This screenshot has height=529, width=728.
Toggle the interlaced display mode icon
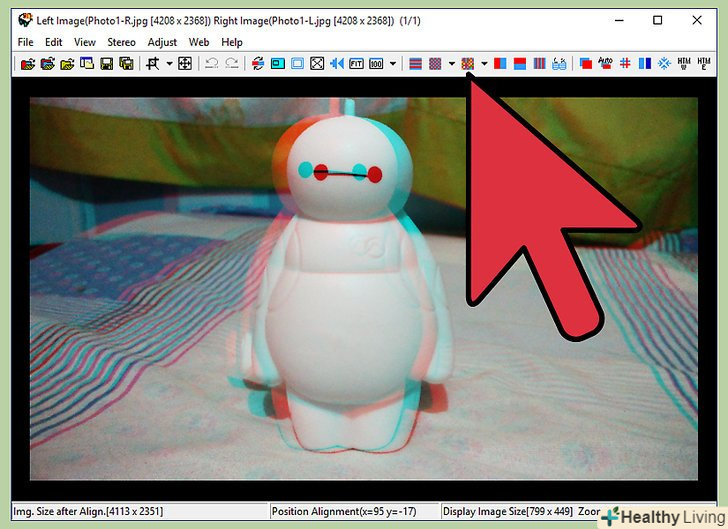(416, 63)
